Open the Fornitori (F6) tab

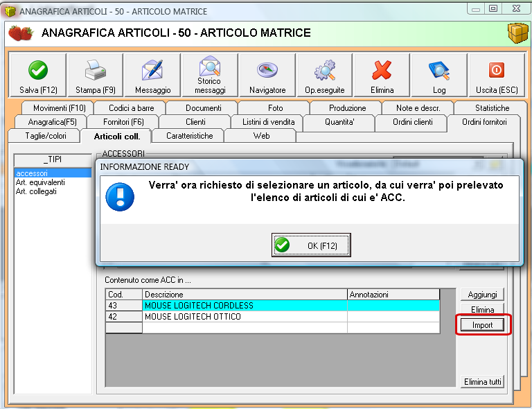click(x=123, y=122)
